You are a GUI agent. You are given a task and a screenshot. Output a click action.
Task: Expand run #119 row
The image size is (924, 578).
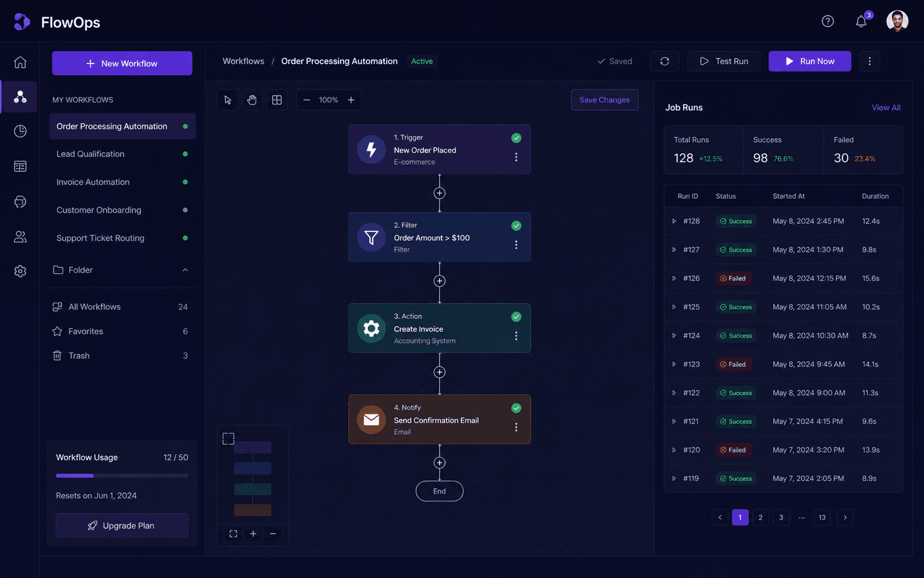pyautogui.click(x=674, y=478)
